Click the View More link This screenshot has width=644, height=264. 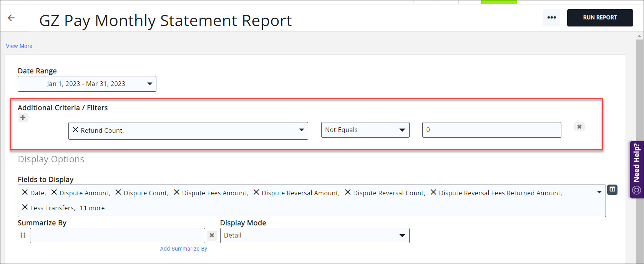pos(19,46)
